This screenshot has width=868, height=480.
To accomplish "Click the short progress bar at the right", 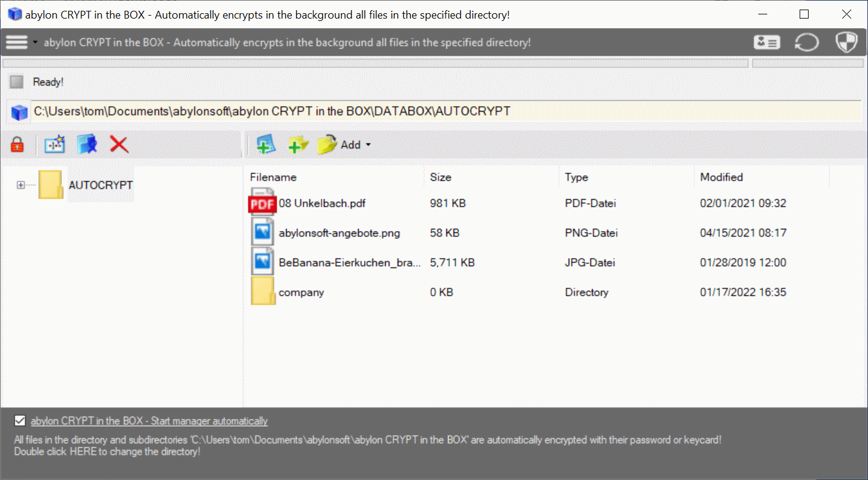I will (x=808, y=63).
